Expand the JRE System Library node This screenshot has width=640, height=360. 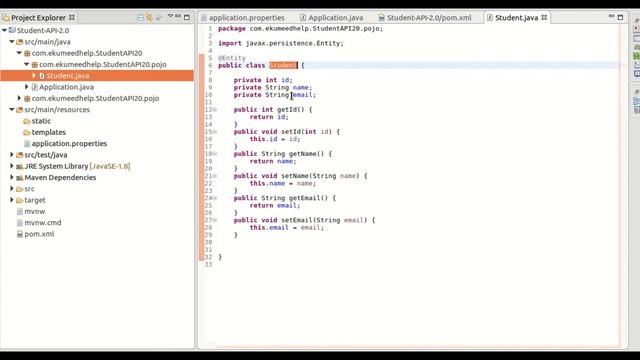click(x=12, y=166)
